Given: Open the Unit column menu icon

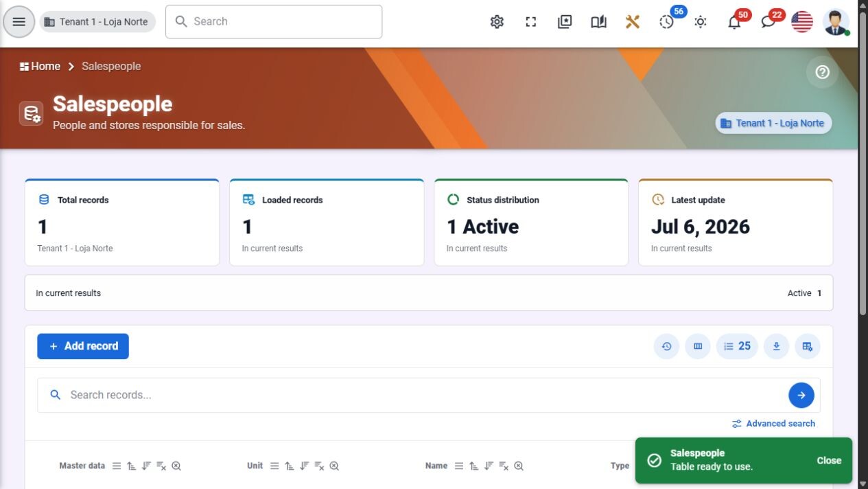Looking at the screenshot, I should coord(274,466).
